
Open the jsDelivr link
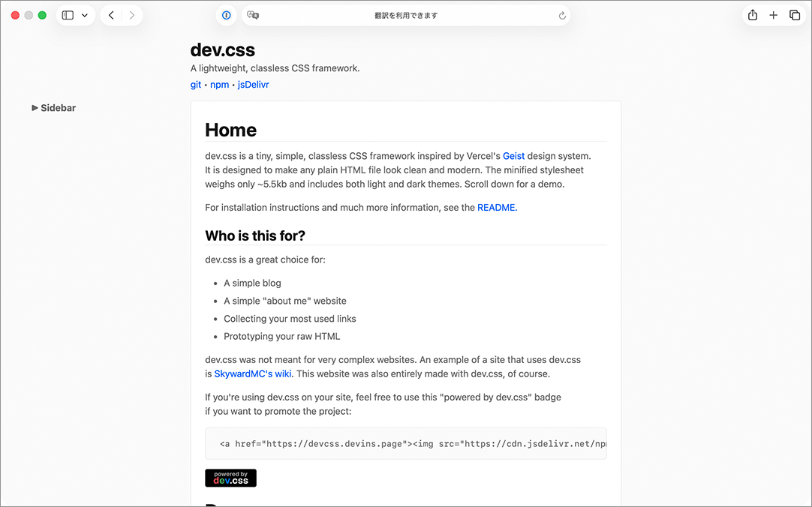pyautogui.click(x=253, y=85)
